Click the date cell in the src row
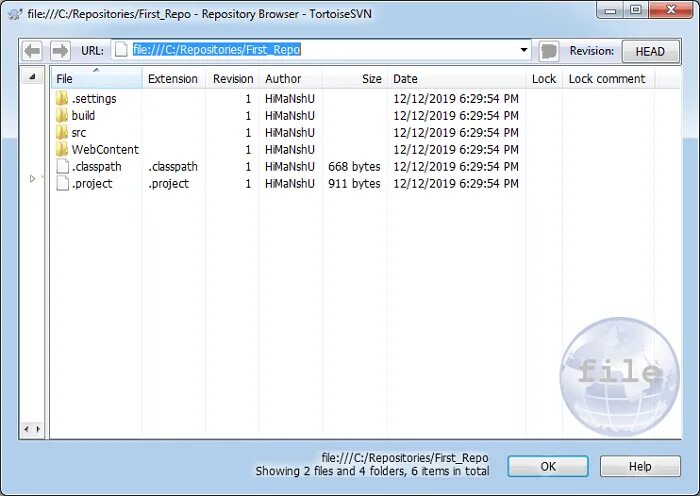 coord(456,133)
